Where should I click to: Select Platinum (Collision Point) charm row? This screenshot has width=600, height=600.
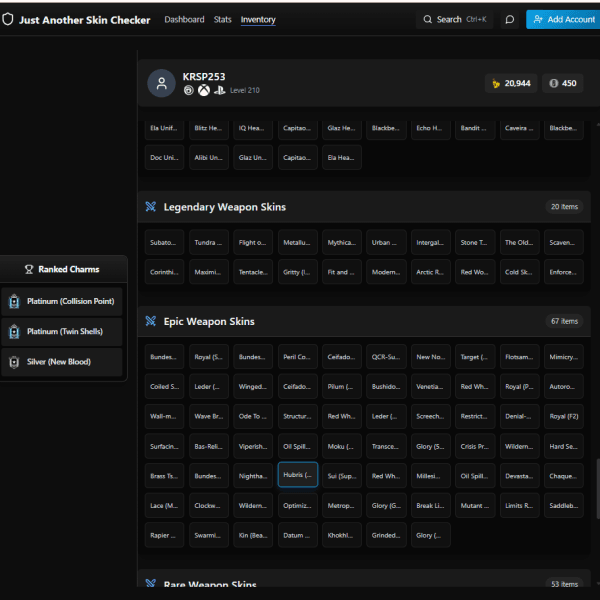62,302
